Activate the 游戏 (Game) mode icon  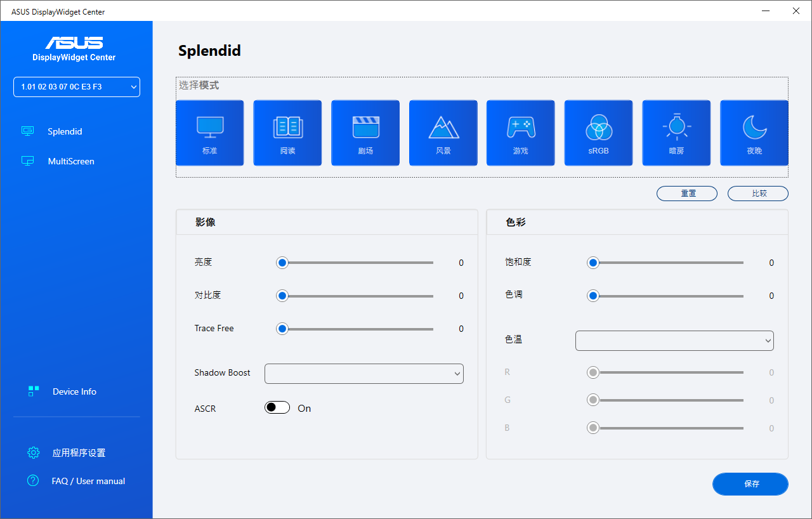click(x=521, y=133)
